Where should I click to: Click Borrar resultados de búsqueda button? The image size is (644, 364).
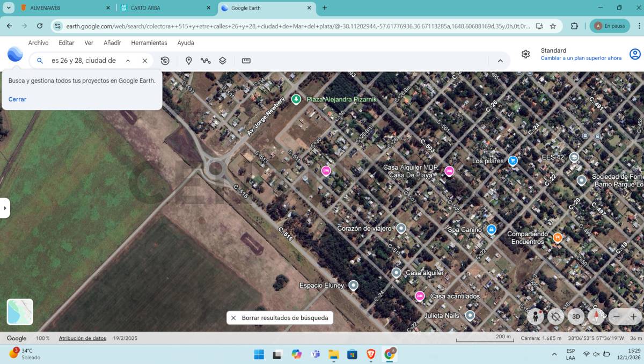[x=280, y=318]
